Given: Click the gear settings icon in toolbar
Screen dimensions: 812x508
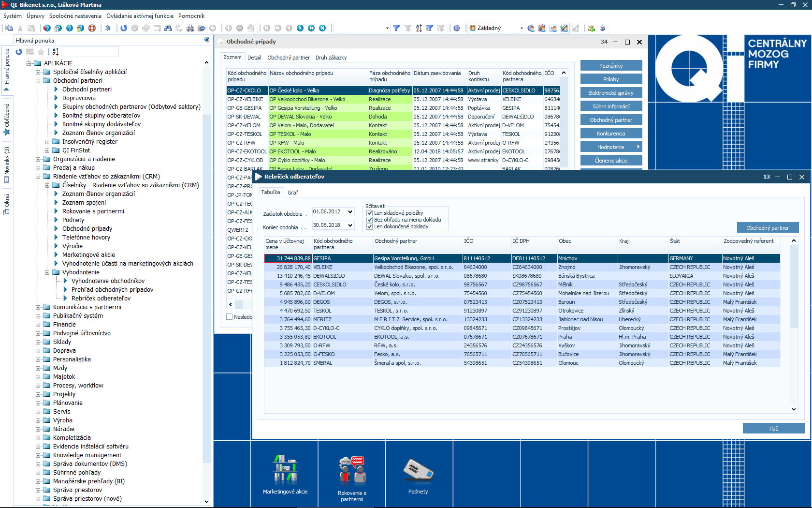Looking at the screenshot, I should (457, 28).
